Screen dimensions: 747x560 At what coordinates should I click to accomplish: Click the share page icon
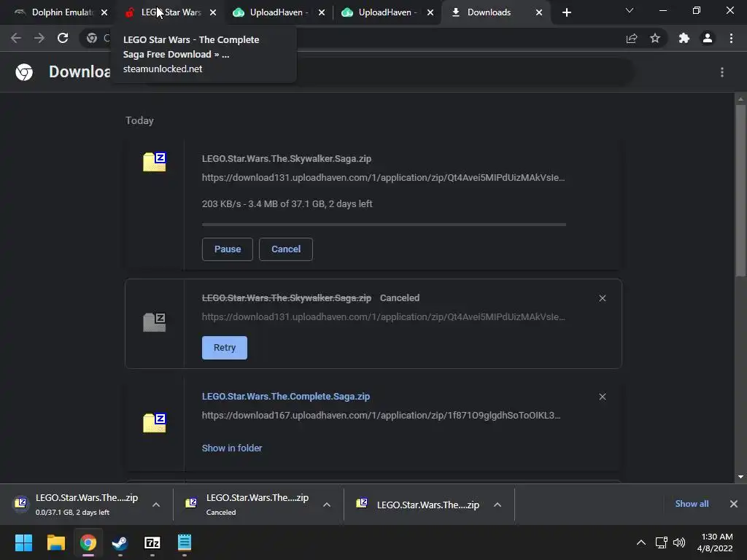tap(632, 38)
